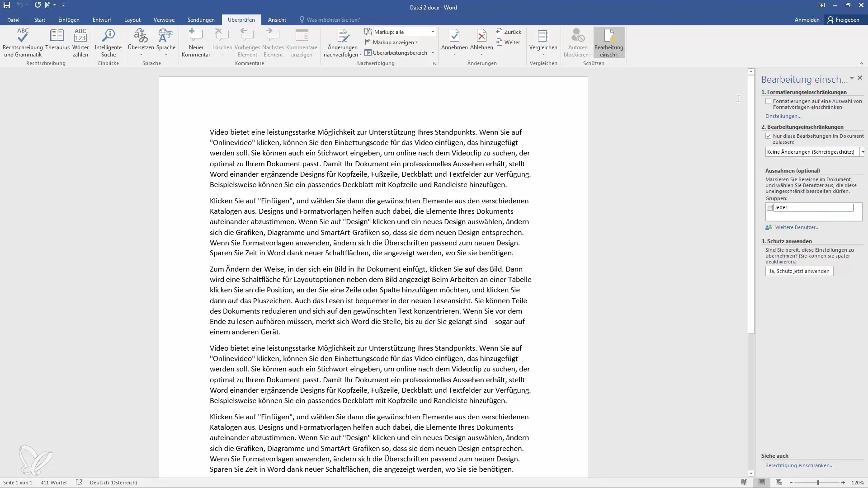Open the task pane options arrow
The height and width of the screenshot is (488, 868).
(852, 78)
